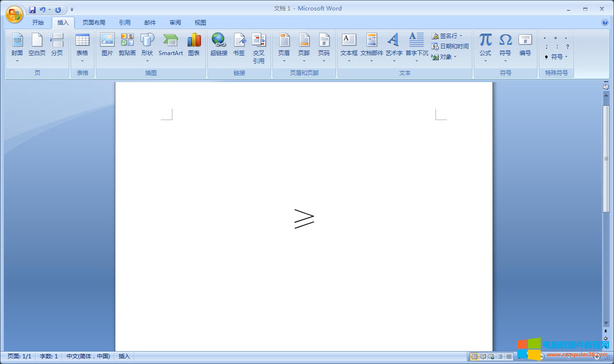Open the round Office Button menu

[14, 14]
